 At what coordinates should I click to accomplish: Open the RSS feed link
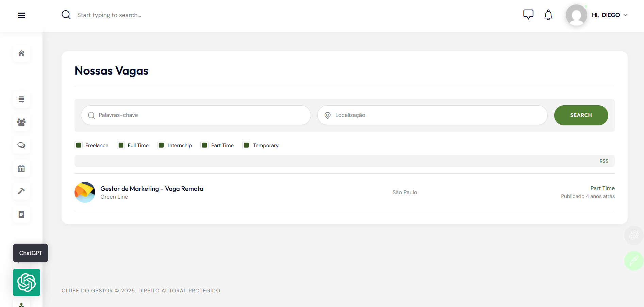[x=604, y=161]
